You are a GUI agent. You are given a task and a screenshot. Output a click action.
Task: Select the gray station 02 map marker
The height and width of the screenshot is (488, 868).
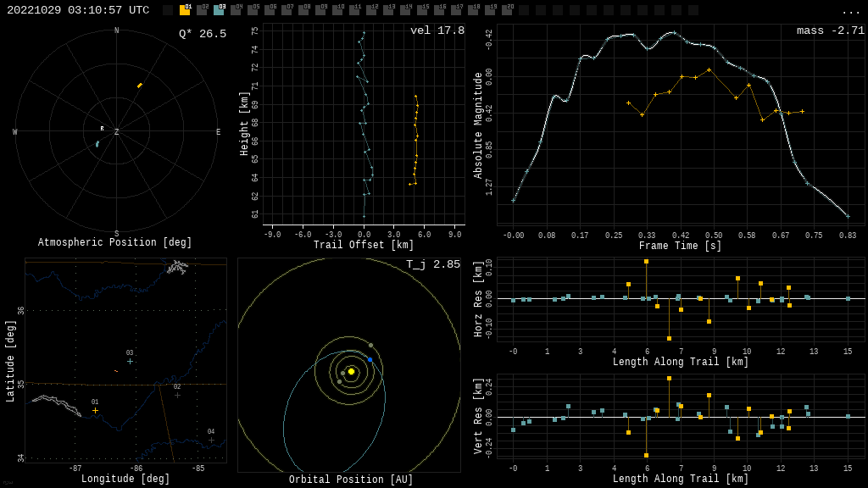(177, 395)
